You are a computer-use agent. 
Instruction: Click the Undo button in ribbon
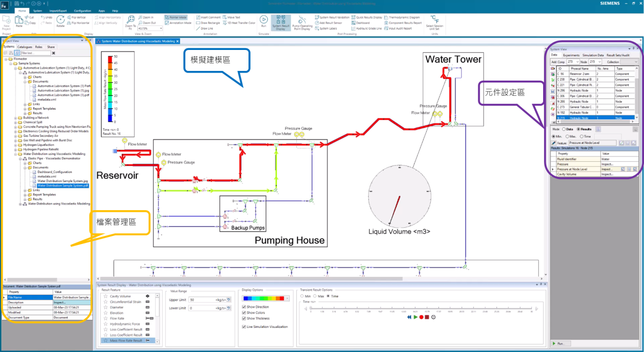coord(46,18)
